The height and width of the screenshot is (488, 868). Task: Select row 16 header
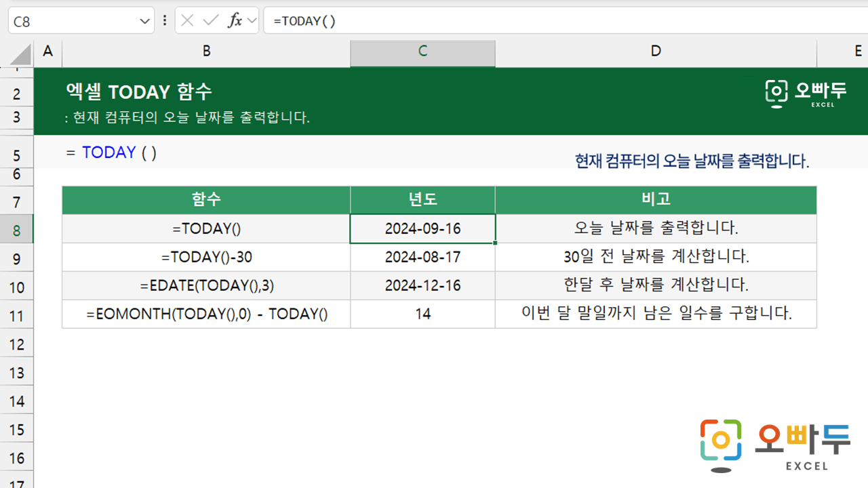click(16, 458)
